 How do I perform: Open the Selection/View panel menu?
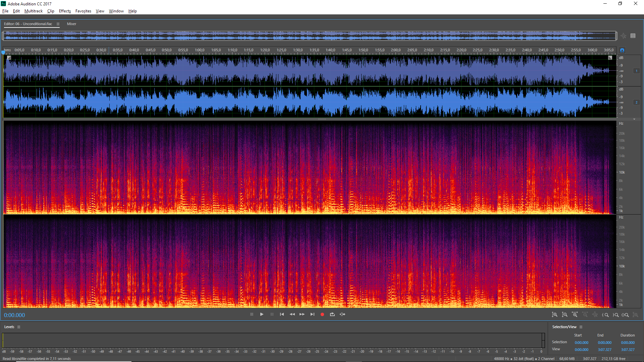coord(581,327)
